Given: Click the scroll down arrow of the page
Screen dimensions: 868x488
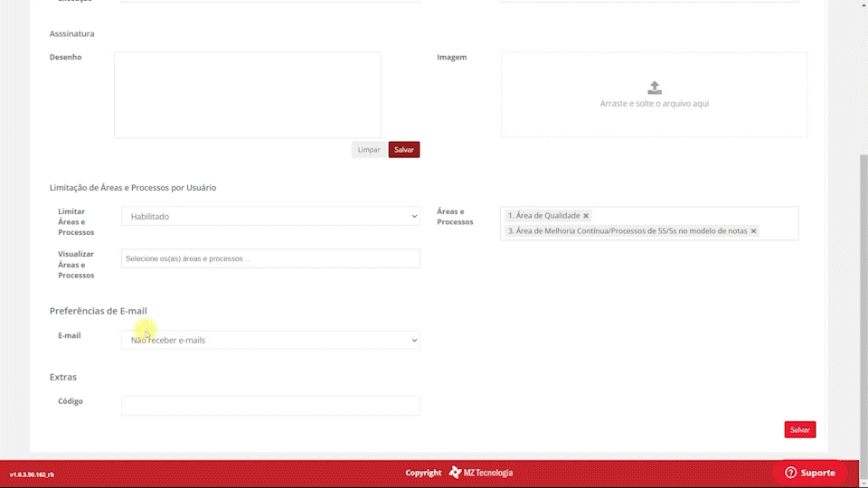Looking at the screenshot, I should (863, 483).
